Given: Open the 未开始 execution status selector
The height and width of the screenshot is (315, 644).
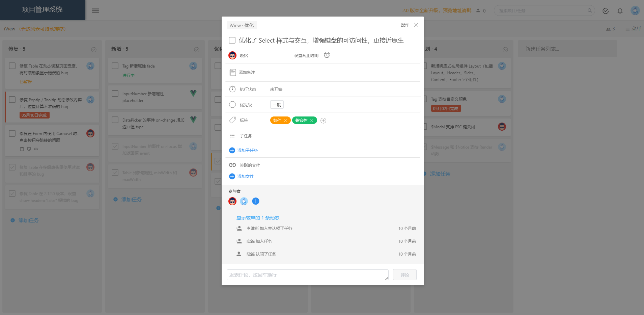Looking at the screenshot, I should (276, 89).
